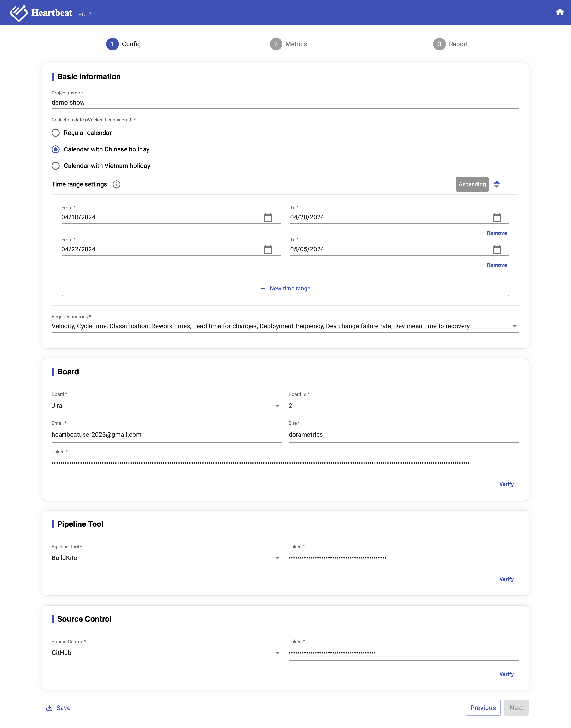Select Calendar with Vietnam holiday option
Image resolution: width=571 pixels, height=728 pixels.
[56, 166]
